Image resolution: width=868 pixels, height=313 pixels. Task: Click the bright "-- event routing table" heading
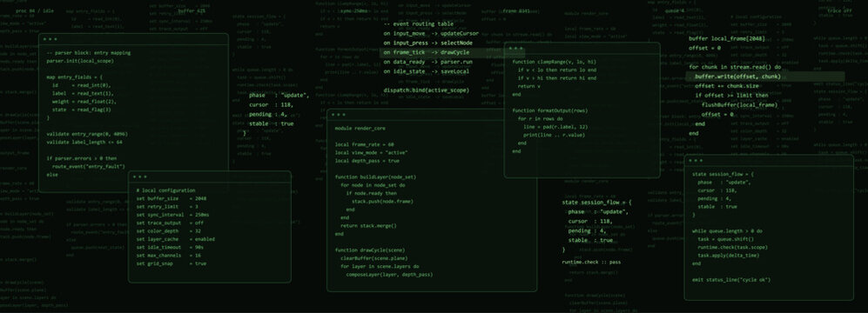419,23
